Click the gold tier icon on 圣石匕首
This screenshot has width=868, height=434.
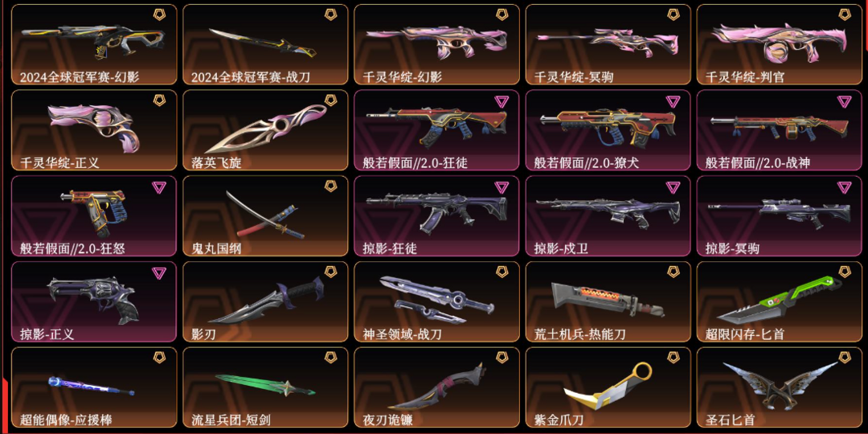coord(844,358)
